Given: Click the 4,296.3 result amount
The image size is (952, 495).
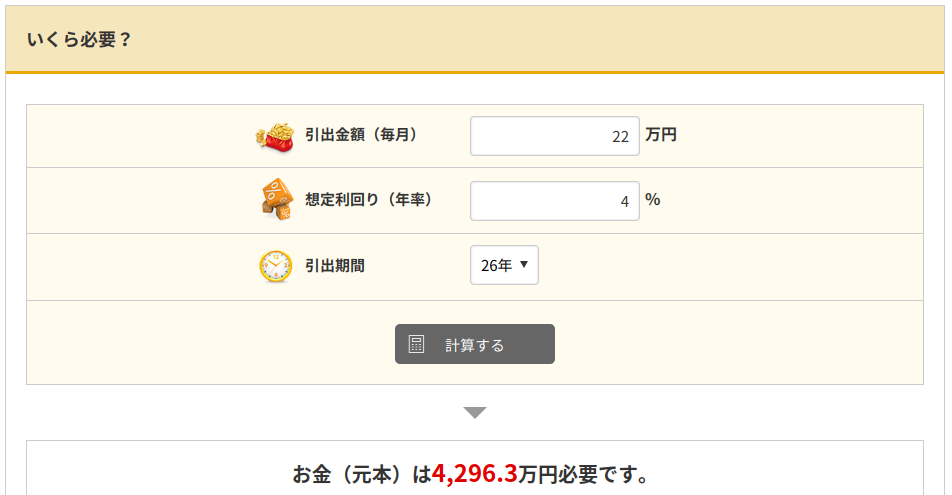Looking at the screenshot, I should [474, 473].
